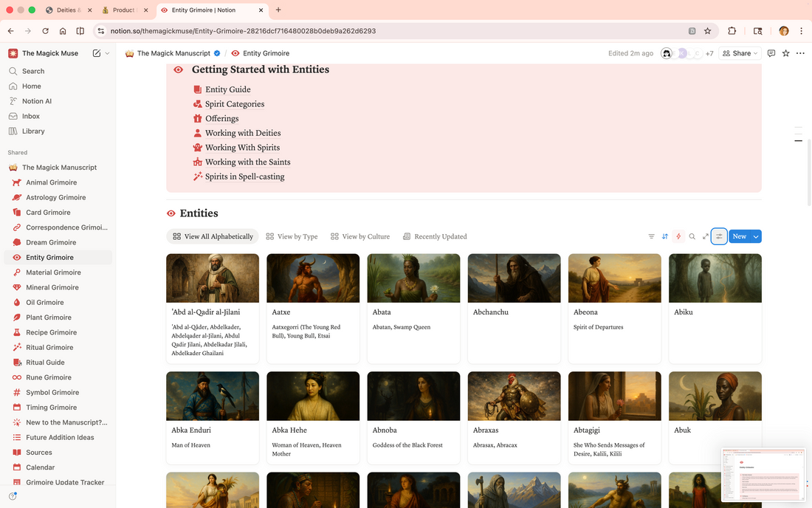Close the Entity Grimoire browser tab
The image size is (812, 508).
click(x=261, y=10)
